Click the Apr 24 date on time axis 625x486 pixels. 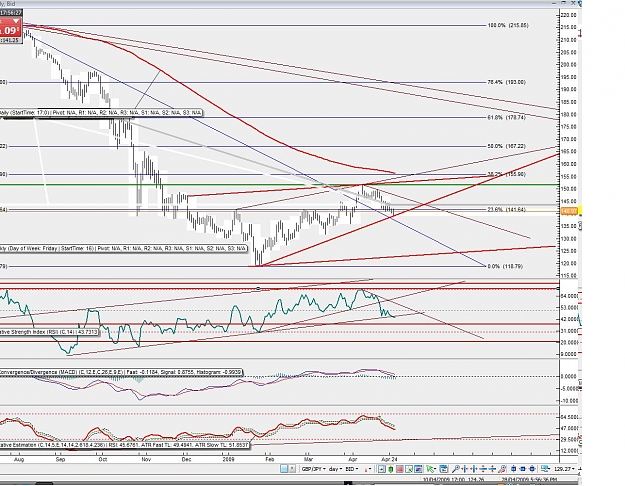coord(389,459)
